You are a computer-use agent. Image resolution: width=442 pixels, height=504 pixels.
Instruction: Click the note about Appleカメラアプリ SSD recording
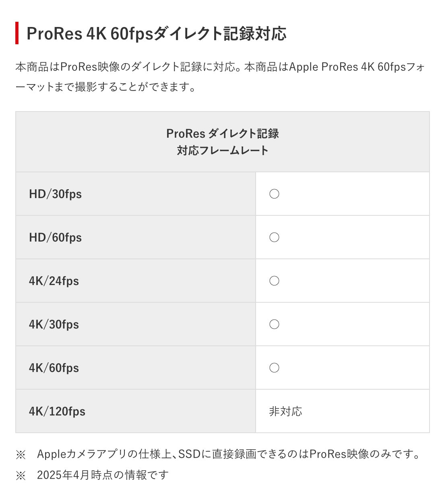229,454
